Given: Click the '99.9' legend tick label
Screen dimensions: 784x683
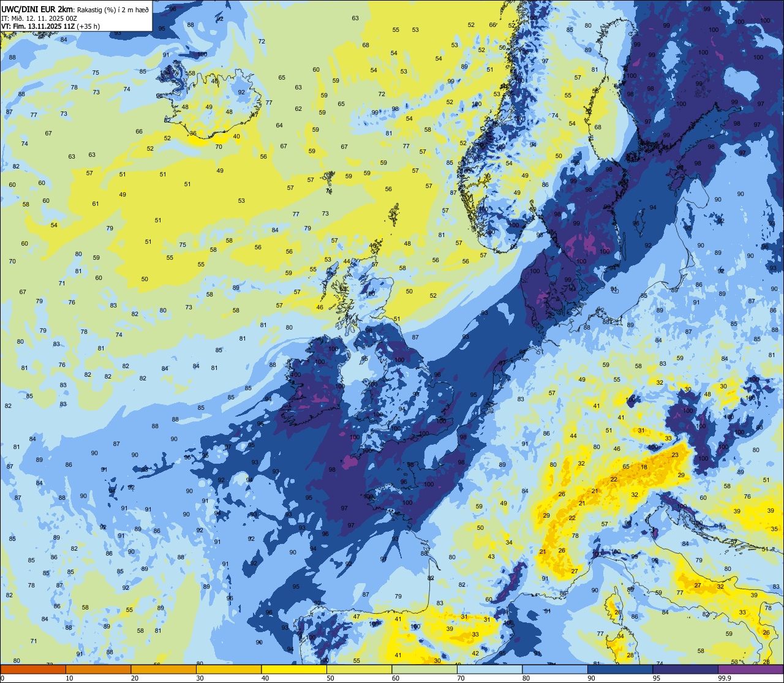Looking at the screenshot, I should (725, 678).
